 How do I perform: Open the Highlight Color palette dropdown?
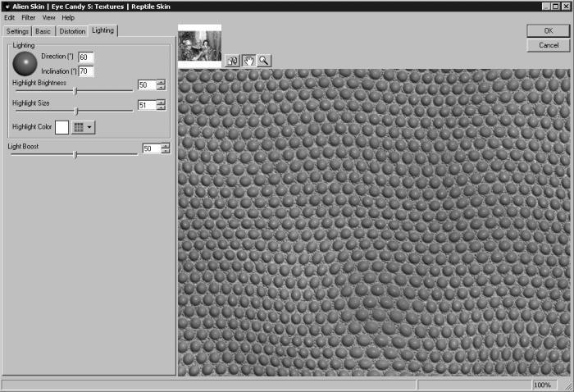click(83, 127)
